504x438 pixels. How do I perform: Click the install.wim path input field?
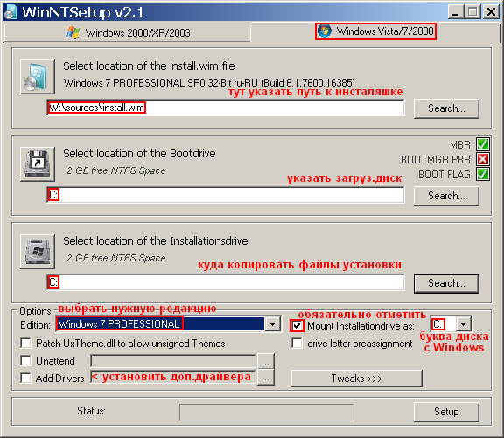[x=226, y=108]
